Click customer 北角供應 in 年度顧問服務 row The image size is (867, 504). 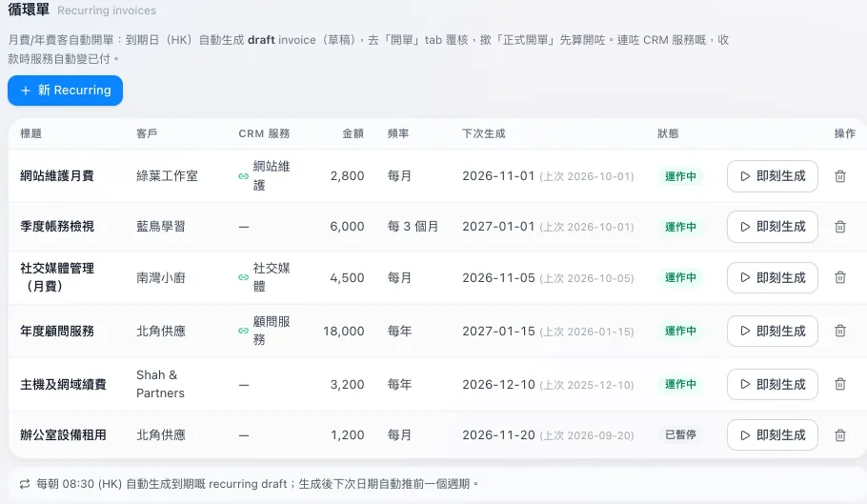click(x=161, y=331)
